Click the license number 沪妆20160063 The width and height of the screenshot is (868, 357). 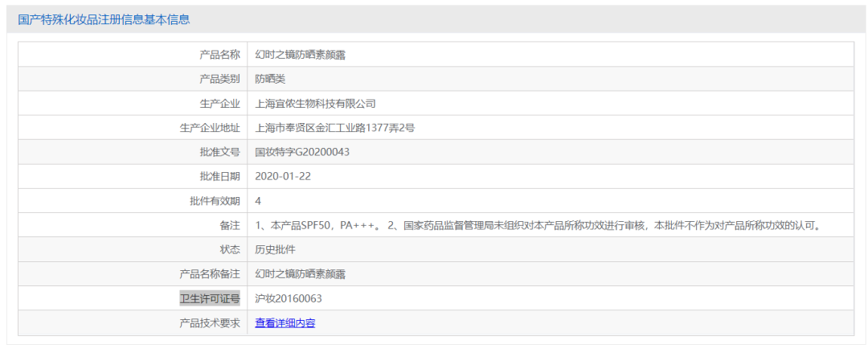tap(289, 298)
